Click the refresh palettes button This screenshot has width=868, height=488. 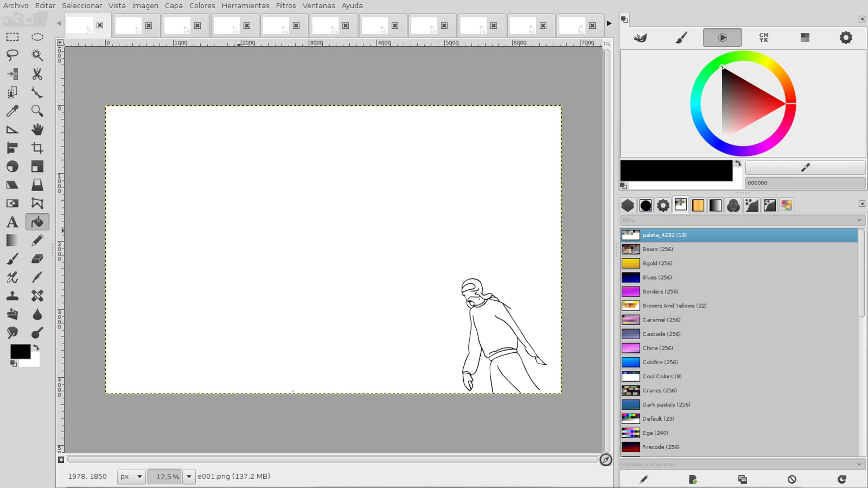pos(842,479)
